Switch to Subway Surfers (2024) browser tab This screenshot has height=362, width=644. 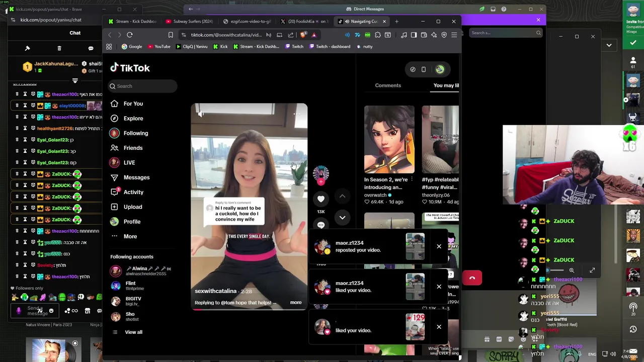click(x=190, y=22)
